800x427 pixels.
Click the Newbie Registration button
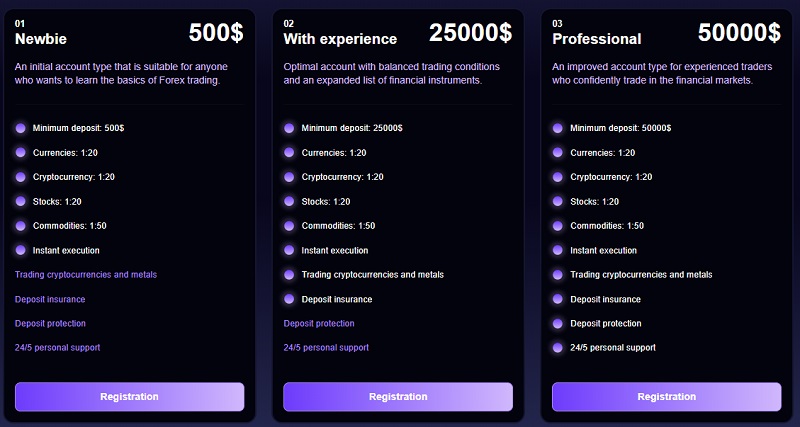tap(129, 396)
